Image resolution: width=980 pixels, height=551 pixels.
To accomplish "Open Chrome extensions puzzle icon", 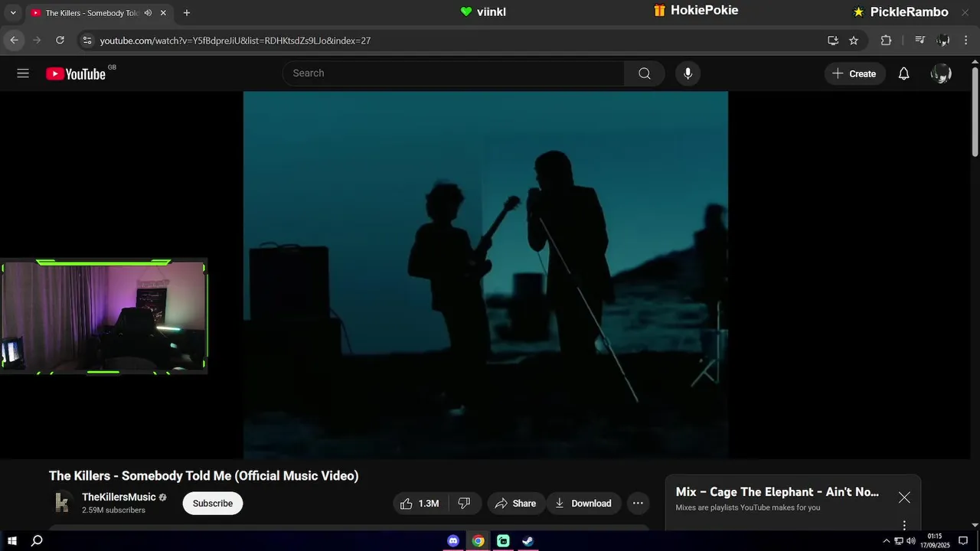I will point(886,40).
